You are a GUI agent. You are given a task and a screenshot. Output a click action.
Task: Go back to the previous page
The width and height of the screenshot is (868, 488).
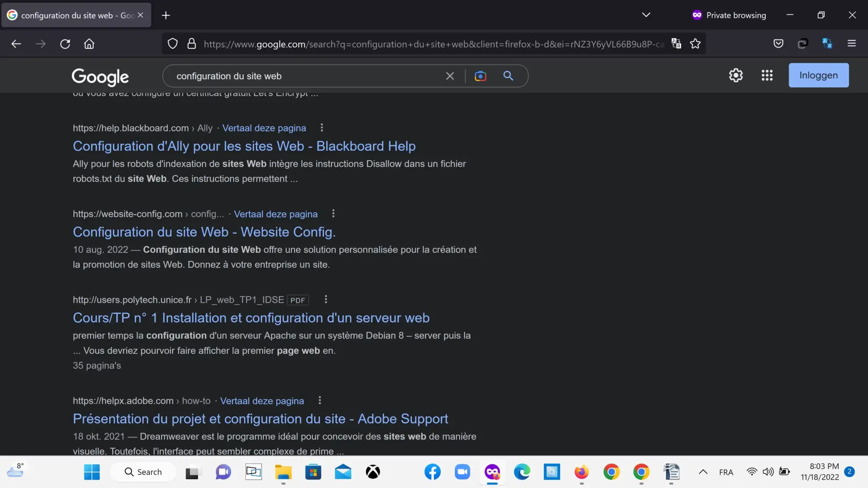coord(16,44)
